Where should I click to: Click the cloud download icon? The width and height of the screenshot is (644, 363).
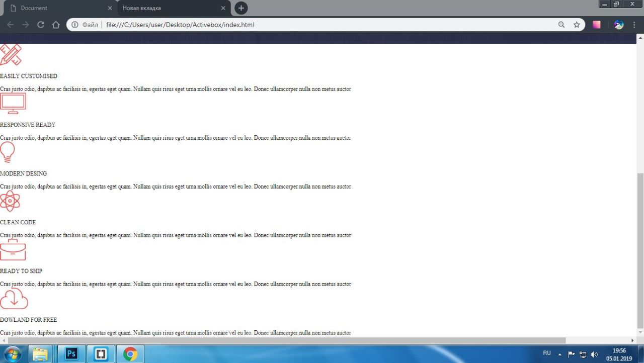tap(14, 299)
